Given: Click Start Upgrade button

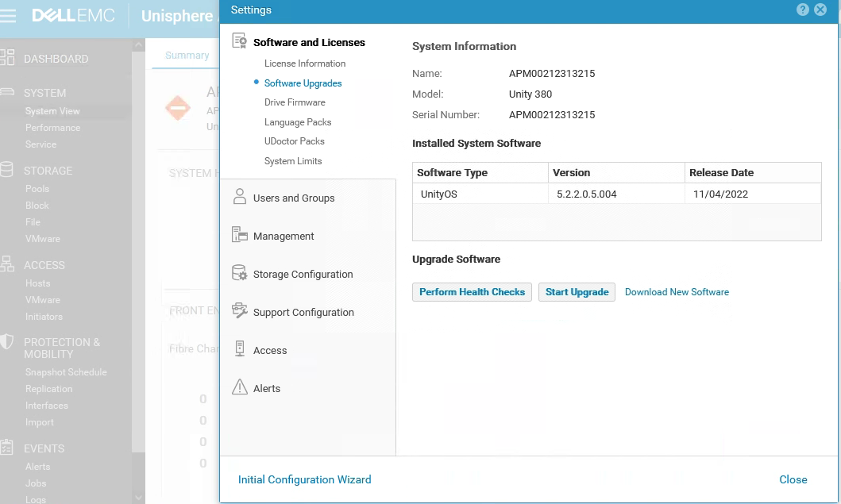Looking at the screenshot, I should [577, 291].
